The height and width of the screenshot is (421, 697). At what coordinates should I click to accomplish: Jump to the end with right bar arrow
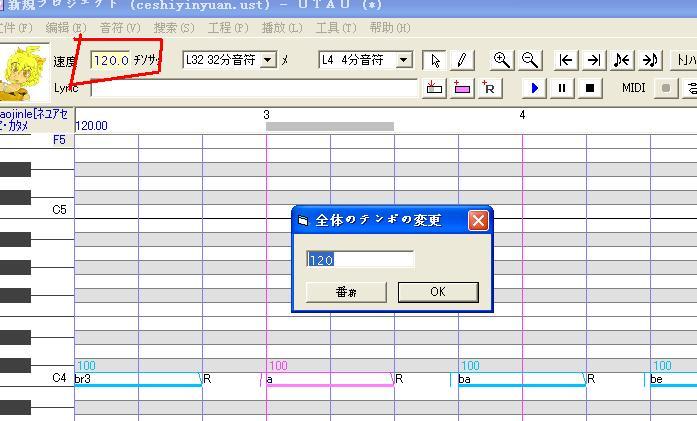[594, 60]
